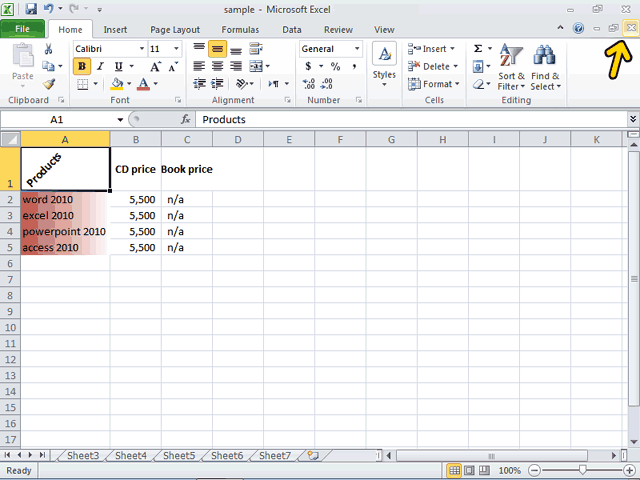The height and width of the screenshot is (480, 640).
Task: Click the Decrease Indent icon
Action: coord(199,84)
